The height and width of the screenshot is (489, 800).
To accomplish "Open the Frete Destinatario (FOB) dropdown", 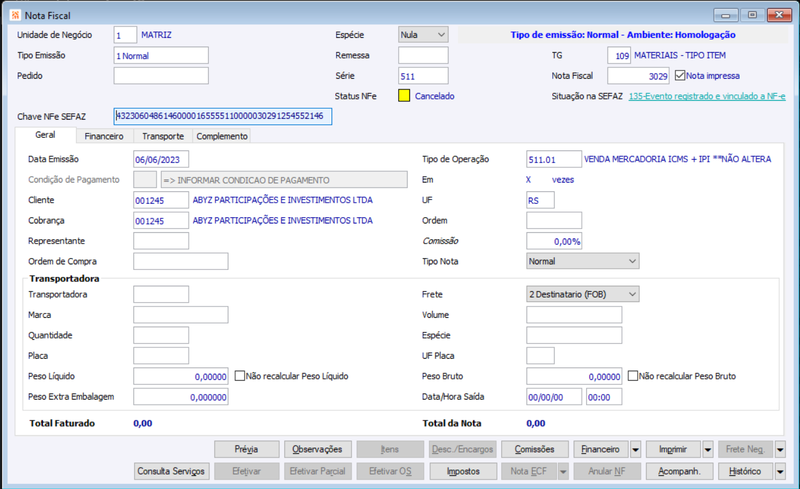I will click(582, 294).
